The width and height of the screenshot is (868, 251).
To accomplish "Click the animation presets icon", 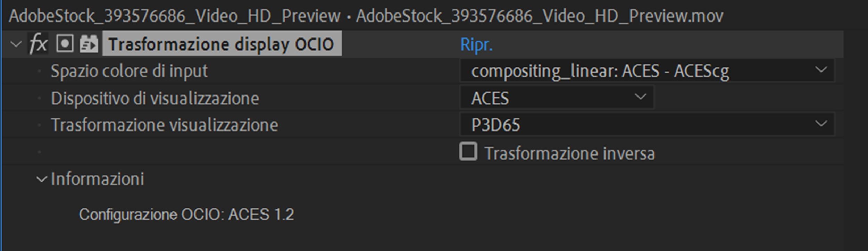I will coord(89,44).
